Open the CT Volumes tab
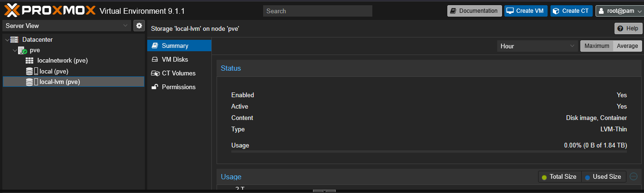The image size is (644, 193). click(180, 74)
